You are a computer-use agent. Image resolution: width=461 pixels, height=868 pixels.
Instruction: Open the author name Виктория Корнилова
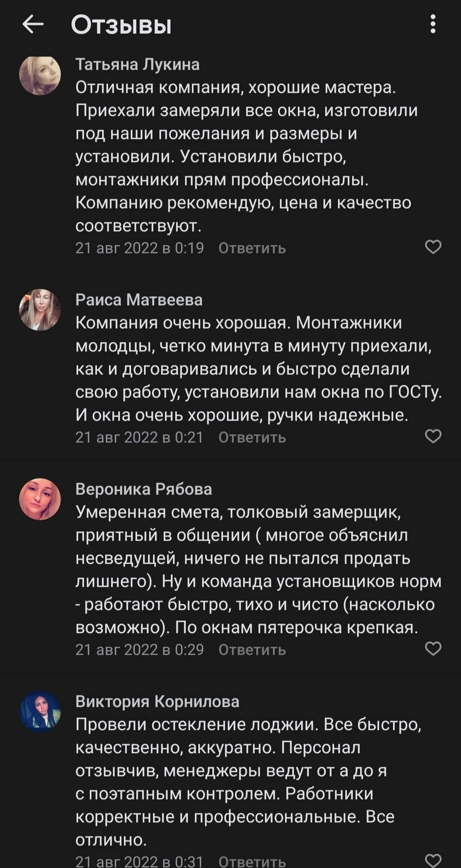click(157, 701)
